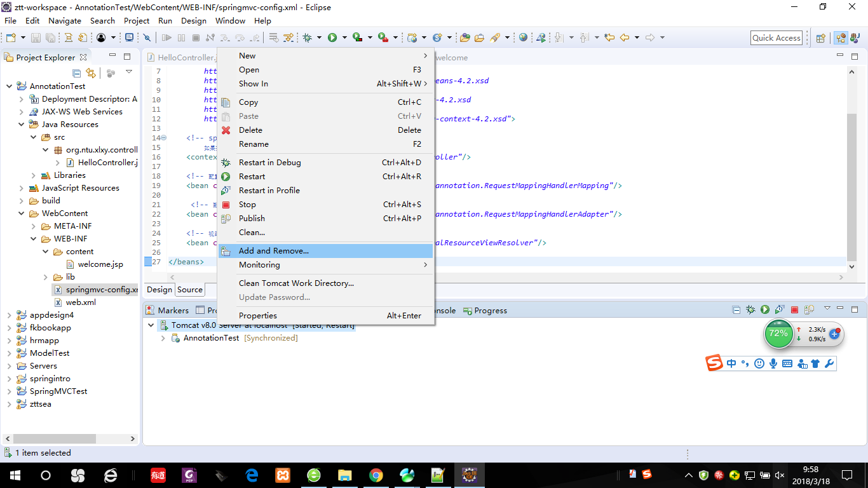Open the Servers view menu triangle

(x=827, y=308)
